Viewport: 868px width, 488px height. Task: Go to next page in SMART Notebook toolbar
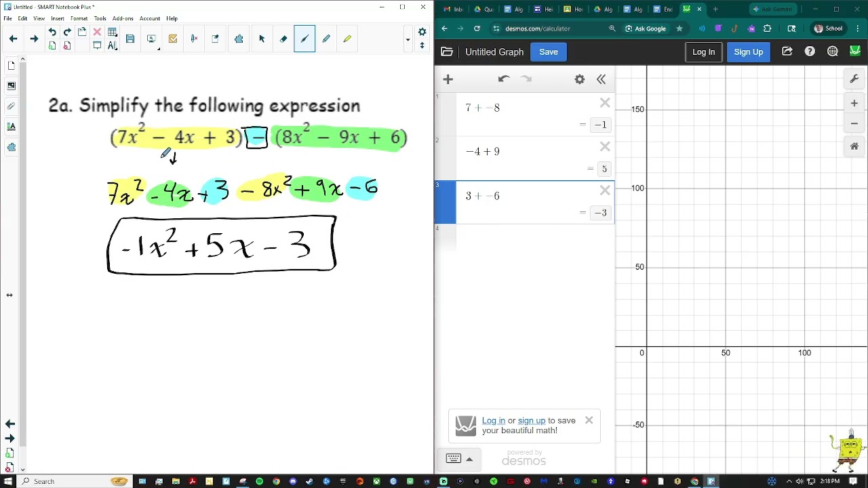click(x=34, y=39)
